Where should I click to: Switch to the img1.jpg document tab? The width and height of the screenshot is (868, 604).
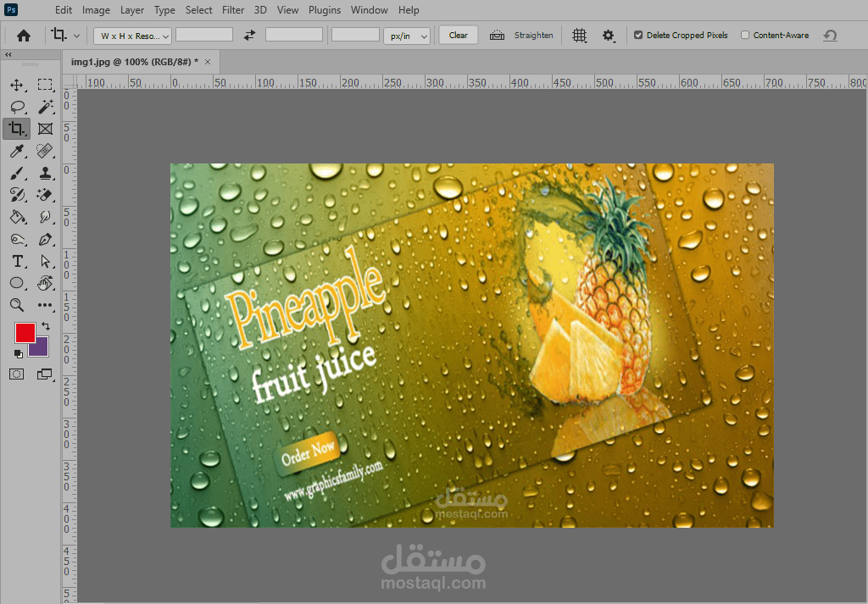pyautogui.click(x=135, y=62)
